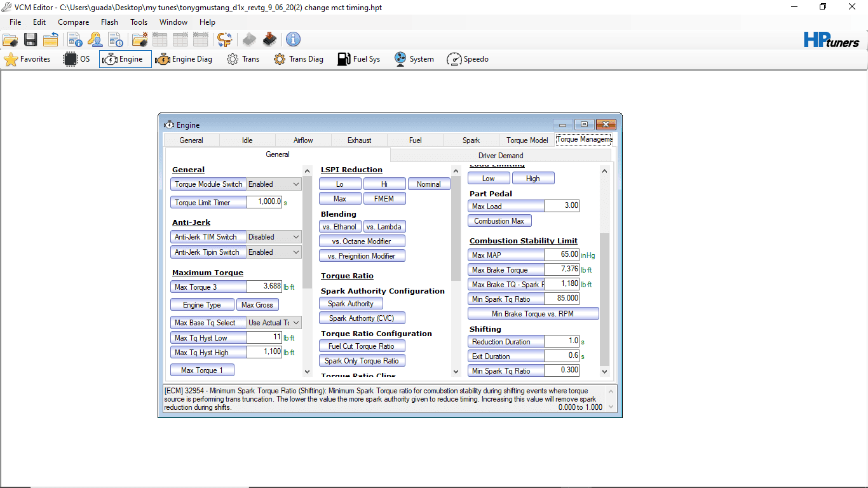
Task: Click the Spark Authority (CVC) button
Action: pos(362,318)
